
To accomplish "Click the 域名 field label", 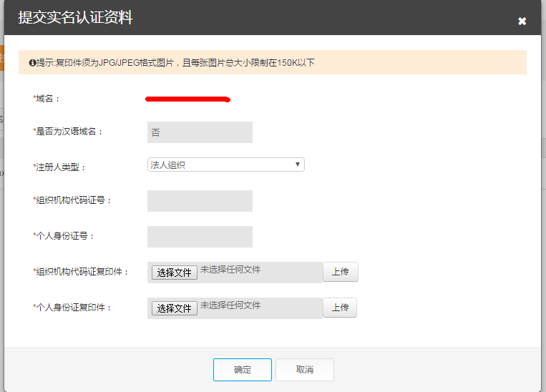I will tap(47, 99).
